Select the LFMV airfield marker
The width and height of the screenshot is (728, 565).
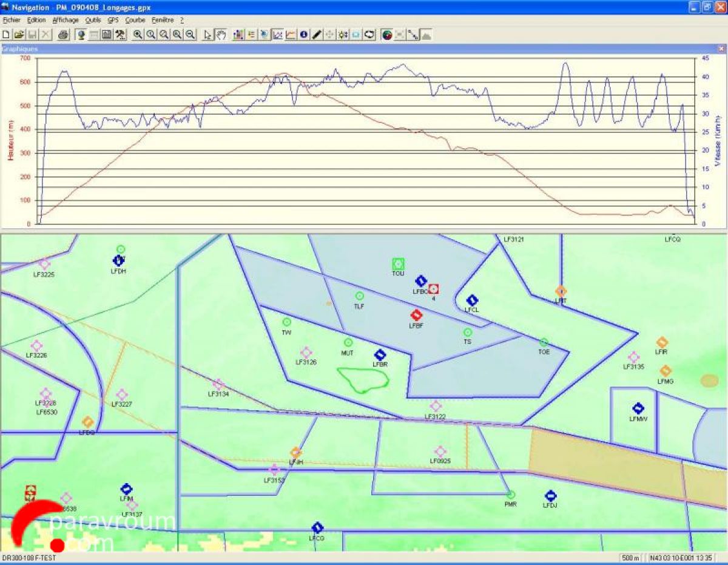pos(638,408)
